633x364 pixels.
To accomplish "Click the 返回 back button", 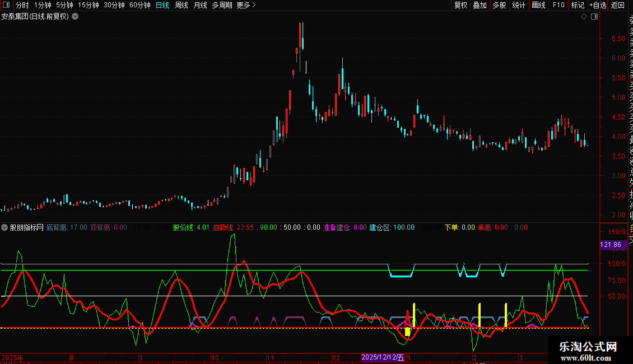I will tap(618, 5).
